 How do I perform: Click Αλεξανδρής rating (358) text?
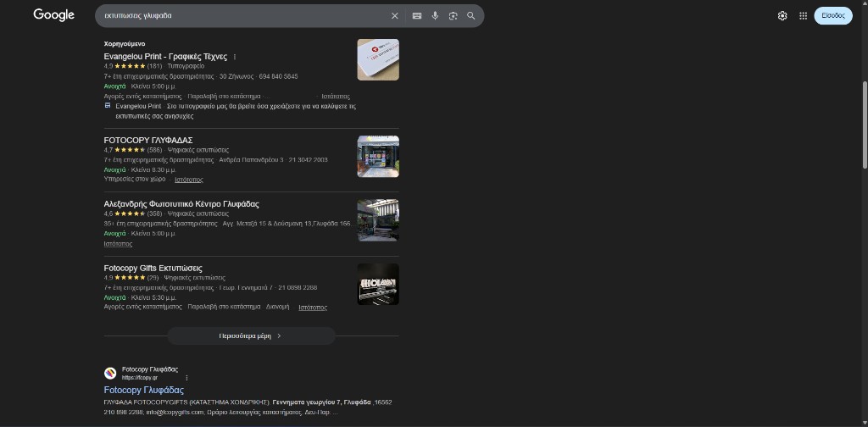pyautogui.click(x=131, y=213)
